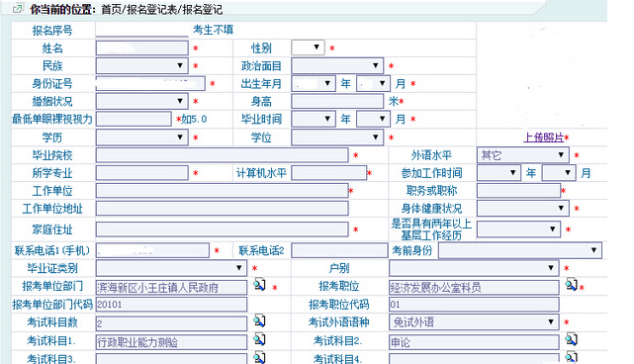
Task: Open the 婚姻状况 dropdown
Action: 141,101
